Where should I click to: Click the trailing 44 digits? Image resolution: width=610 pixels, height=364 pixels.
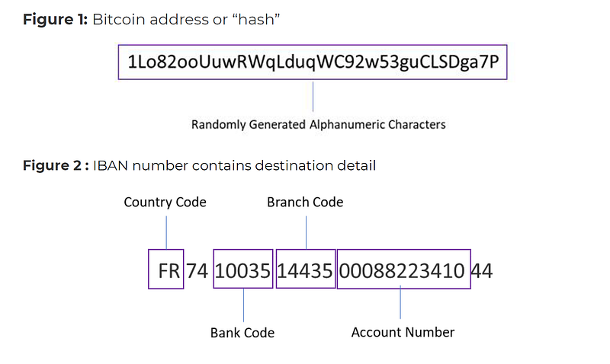click(482, 271)
